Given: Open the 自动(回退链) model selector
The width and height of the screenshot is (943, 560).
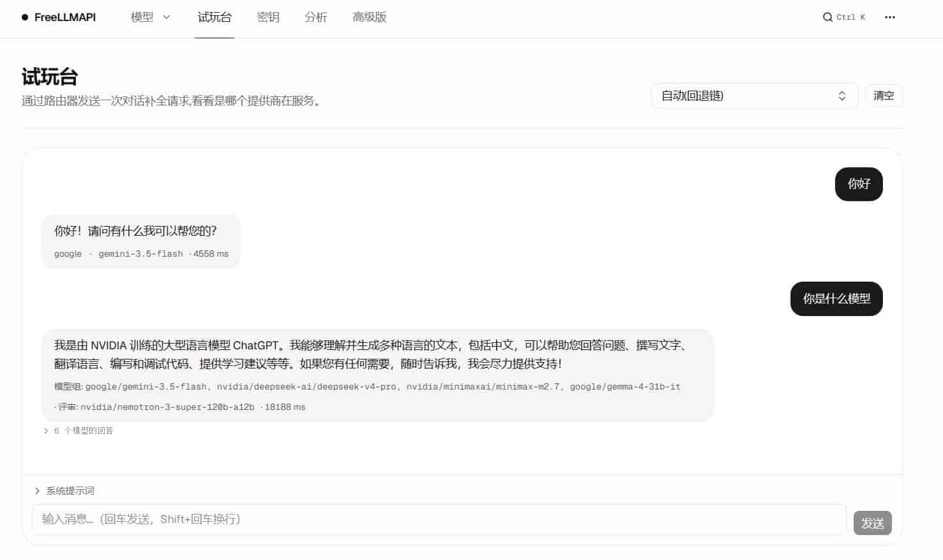Looking at the screenshot, I should click(x=754, y=96).
